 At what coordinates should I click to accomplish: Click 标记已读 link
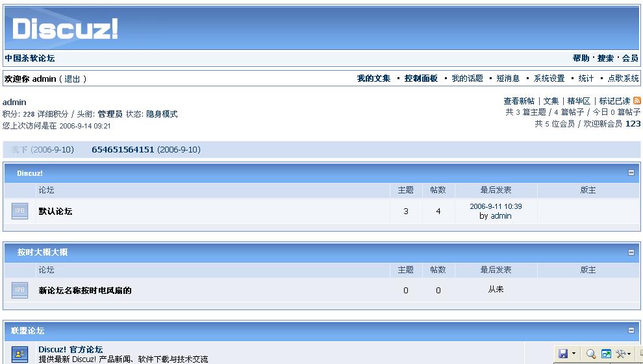pos(614,101)
